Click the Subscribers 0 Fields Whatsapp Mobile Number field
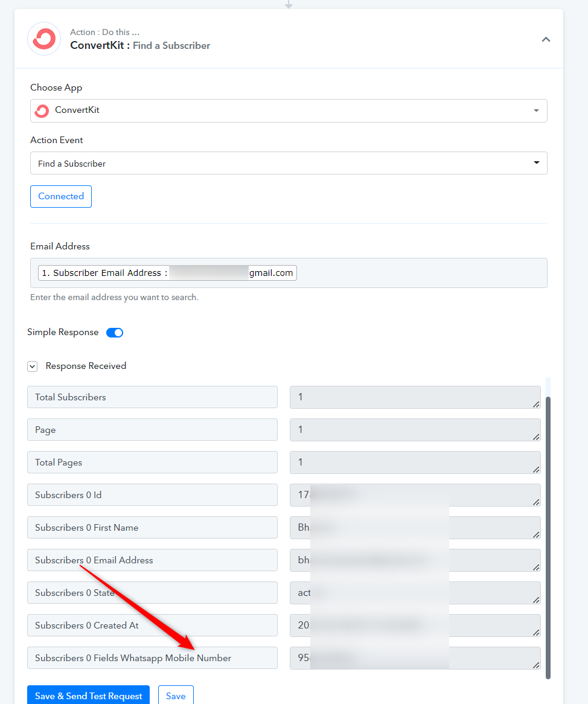Viewport: 588px width, 704px height. point(152,658)
